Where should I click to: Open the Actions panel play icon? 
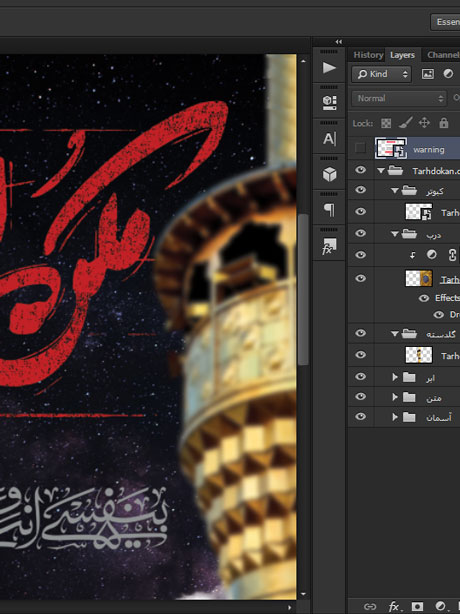(x=329, y=68)
